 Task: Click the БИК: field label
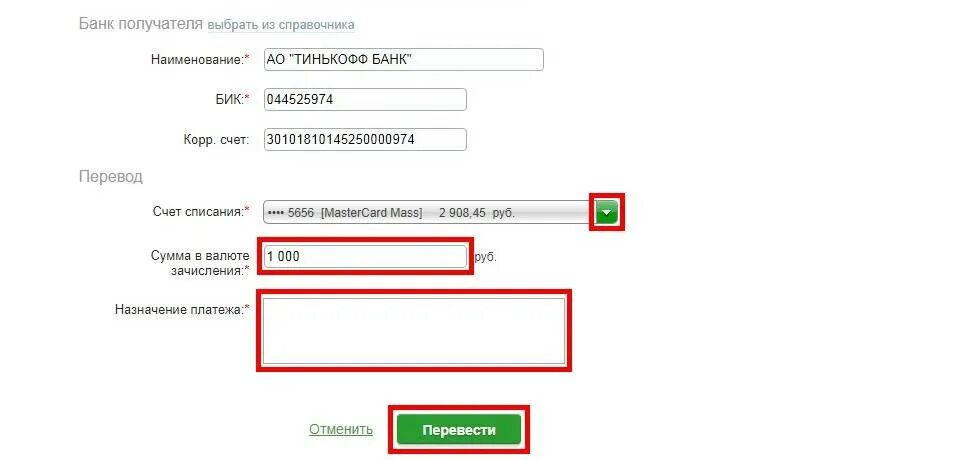(234, 100)
